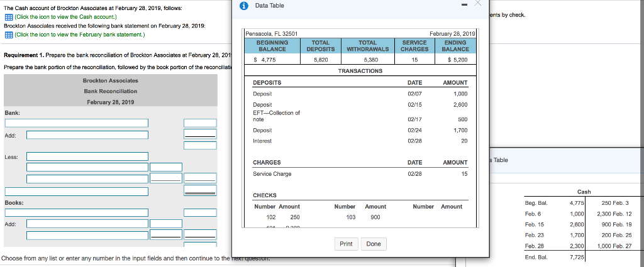Image resolution: width=644 pixels, height=267 pixels.
Task: Click the 'view the February bank statement' link text
Action: click(x=79, y=35)
